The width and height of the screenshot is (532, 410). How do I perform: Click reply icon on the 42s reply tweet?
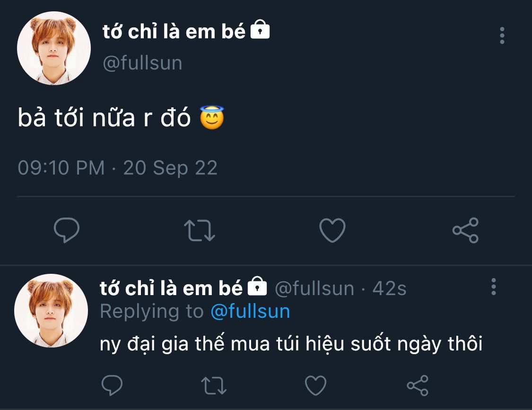click(x=112, y=385)
